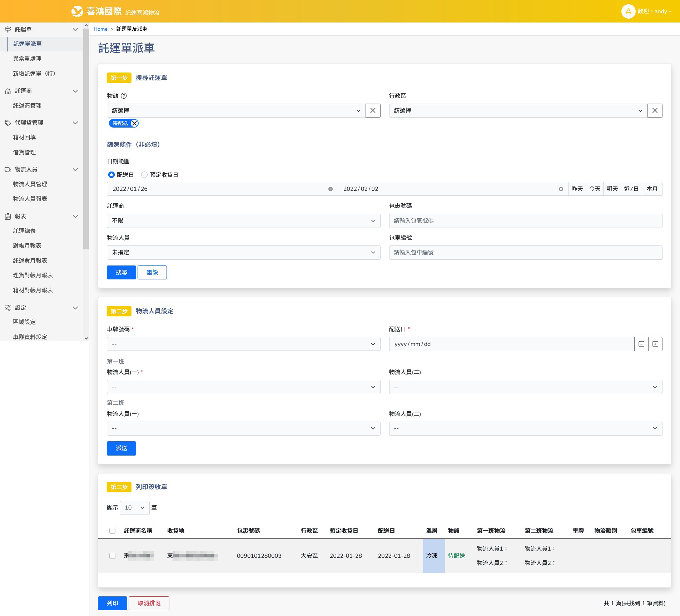The width and height of the screenshot is (680, 616).
Task: Clear the 物態 dropdown selection
Action: (x=373, y=111)
